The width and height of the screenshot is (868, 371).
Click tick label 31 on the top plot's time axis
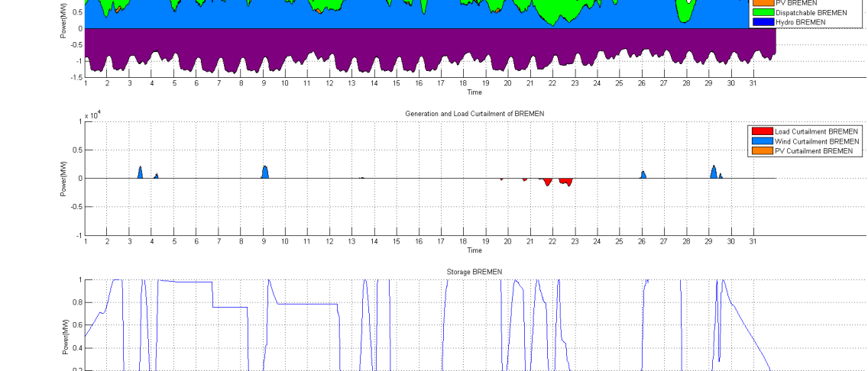(753, 83)
